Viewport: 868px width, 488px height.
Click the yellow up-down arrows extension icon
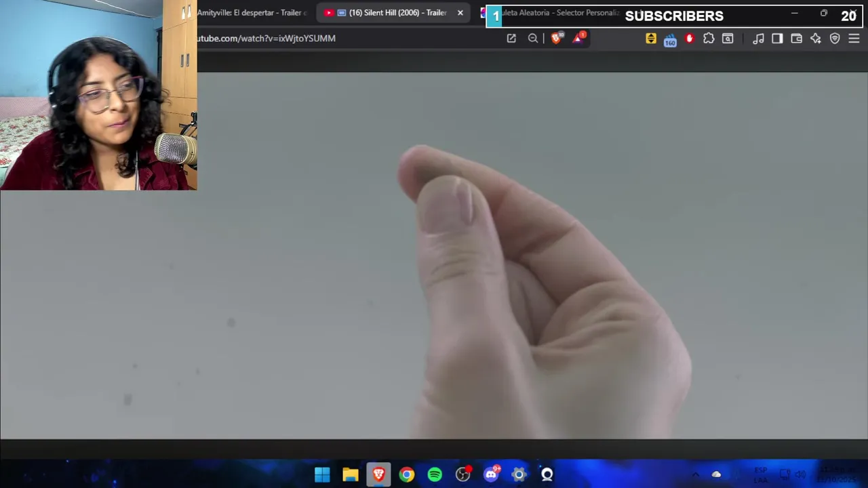(x=651, y=39)
